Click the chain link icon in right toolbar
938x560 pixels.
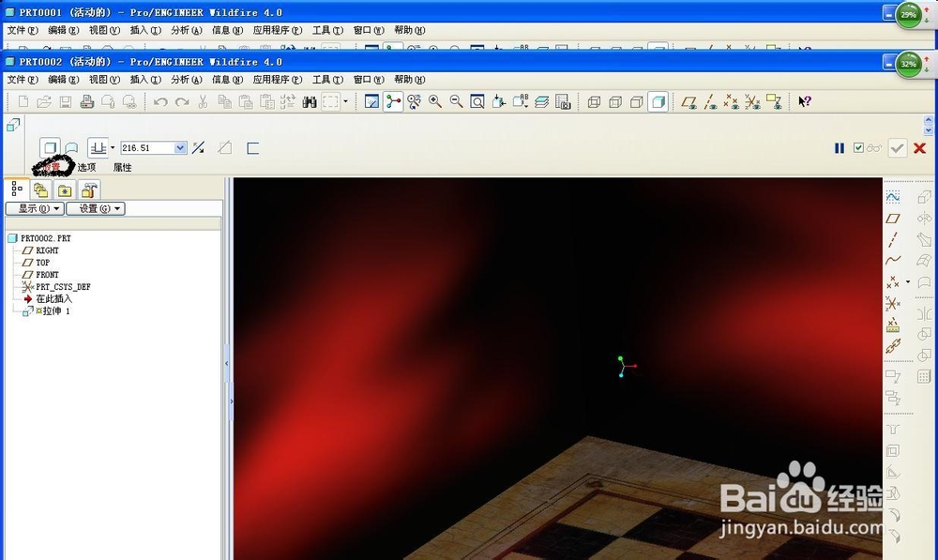(893, 346)
